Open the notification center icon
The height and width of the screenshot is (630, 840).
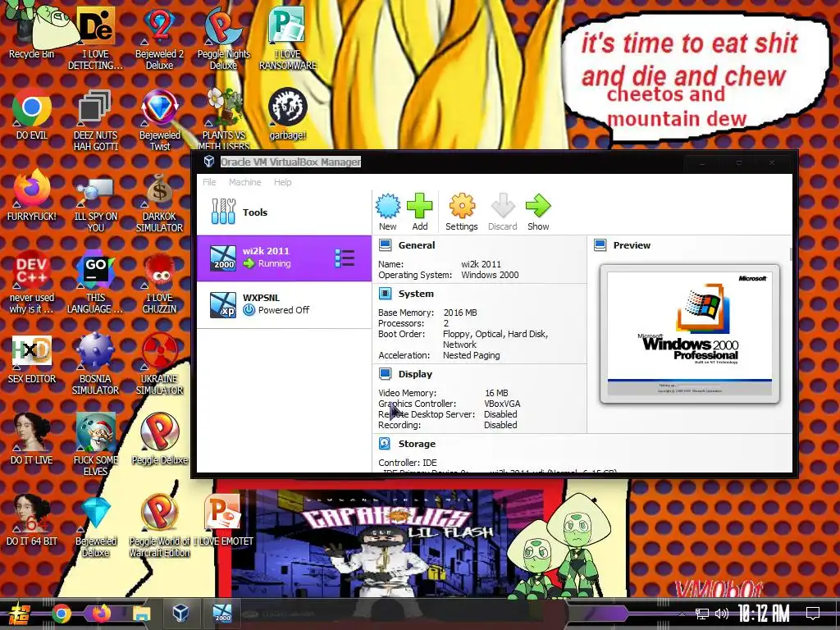813,614
